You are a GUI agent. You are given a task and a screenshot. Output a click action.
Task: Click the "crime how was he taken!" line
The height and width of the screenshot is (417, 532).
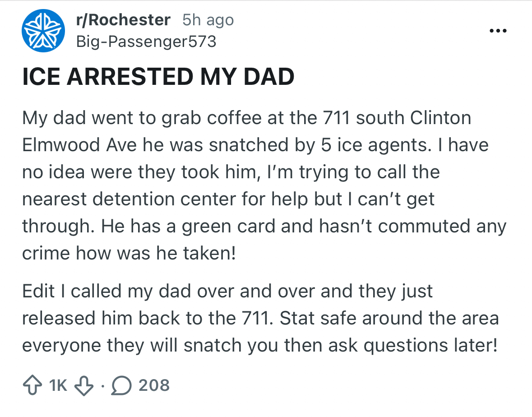point(129,253)
